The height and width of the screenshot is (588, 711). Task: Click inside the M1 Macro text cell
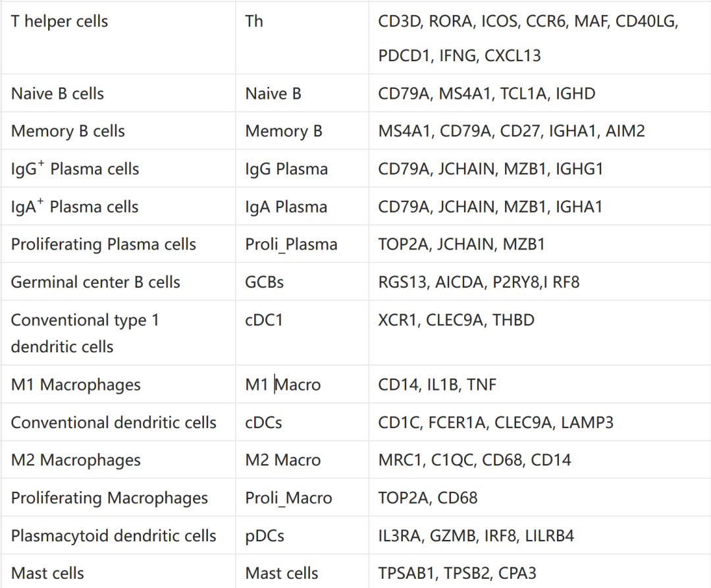coord(283,385)
